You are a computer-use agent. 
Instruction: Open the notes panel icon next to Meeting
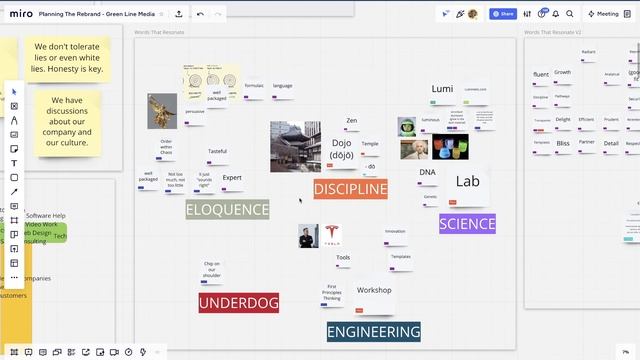(x=627, y=14)
